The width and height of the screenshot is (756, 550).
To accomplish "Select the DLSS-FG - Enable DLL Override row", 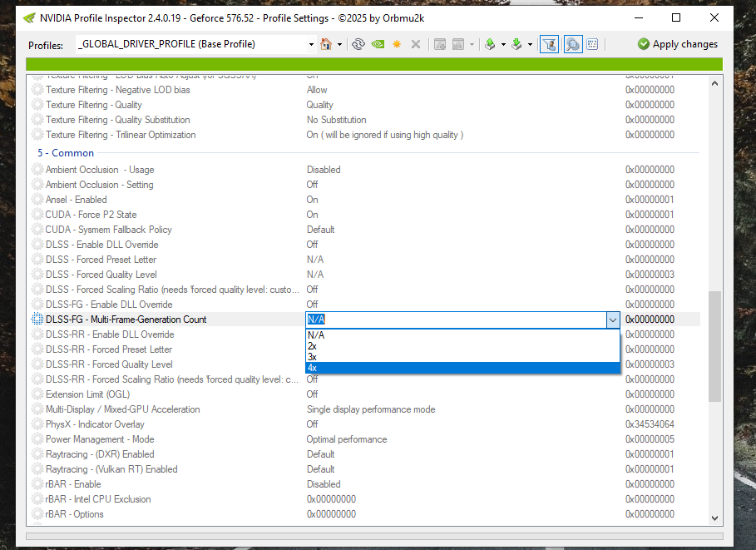I will [363, 305].
